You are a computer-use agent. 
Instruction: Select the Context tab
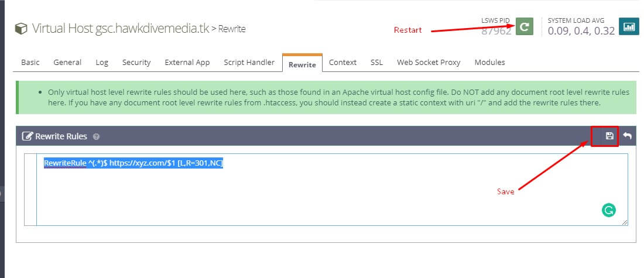coord(342,62)
